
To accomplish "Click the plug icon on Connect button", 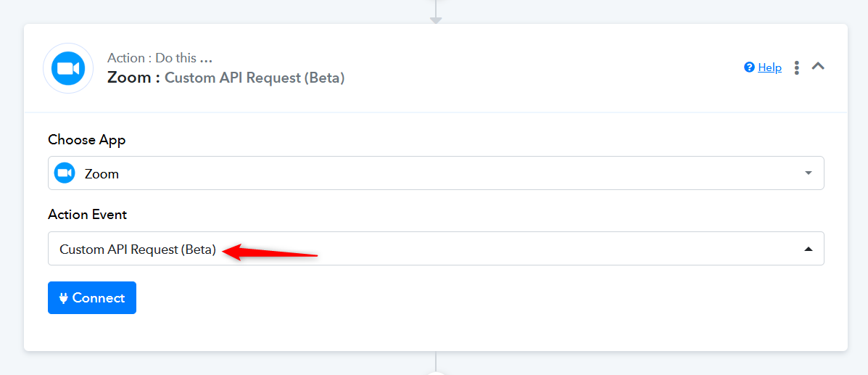I will click(64, 298).
